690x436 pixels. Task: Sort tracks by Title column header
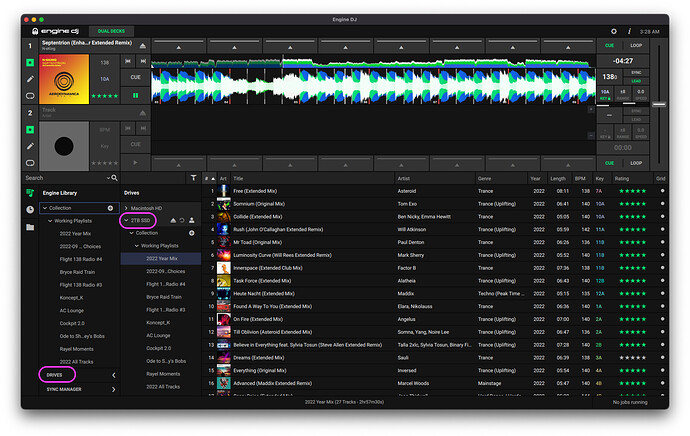[238, 178]
